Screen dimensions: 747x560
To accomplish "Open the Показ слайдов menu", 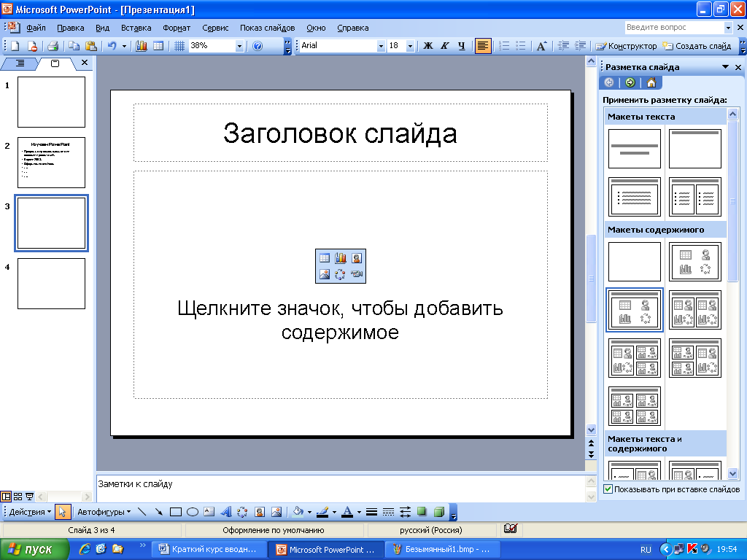I will click(267, 28).
